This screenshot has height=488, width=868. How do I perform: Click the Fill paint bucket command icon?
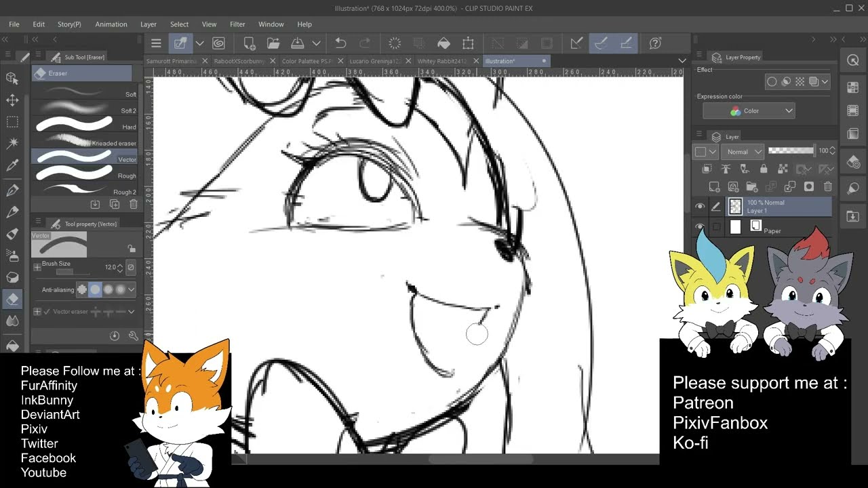(443, 43)
